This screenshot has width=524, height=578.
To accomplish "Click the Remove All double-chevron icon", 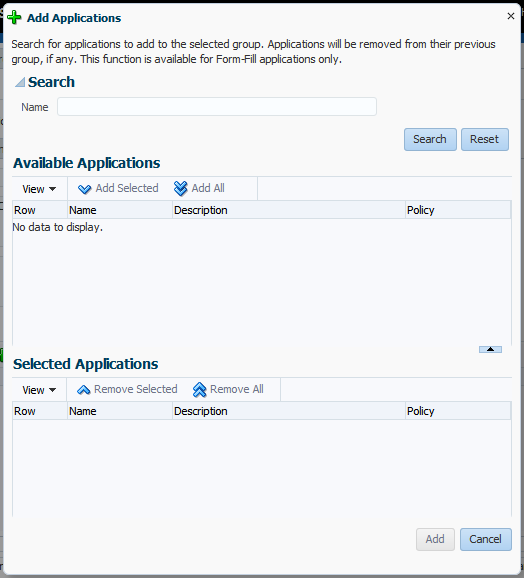I will [199, 390].
